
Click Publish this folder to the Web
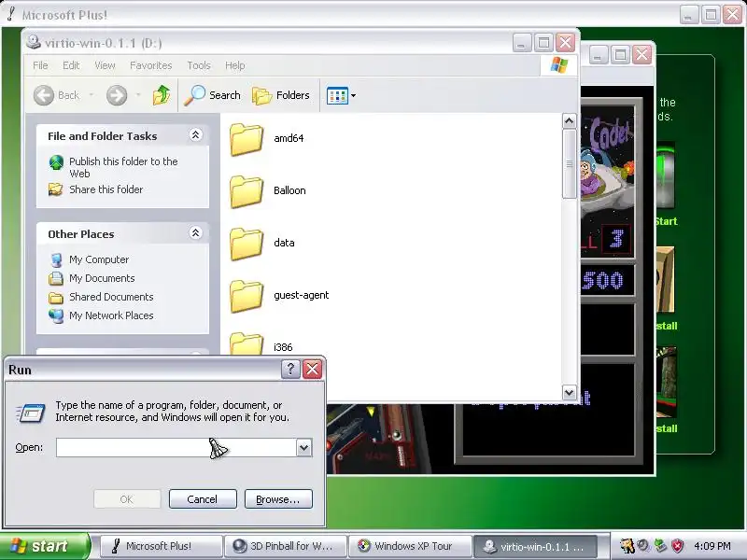coord(123,167)
